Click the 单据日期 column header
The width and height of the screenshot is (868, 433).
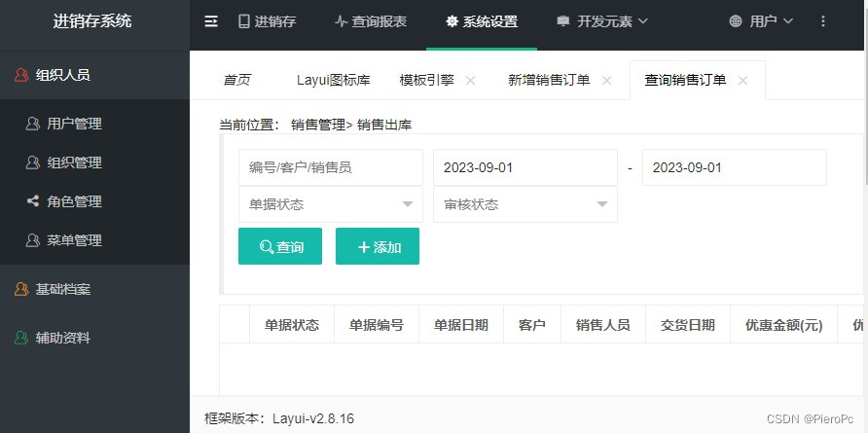coord(461,324)
